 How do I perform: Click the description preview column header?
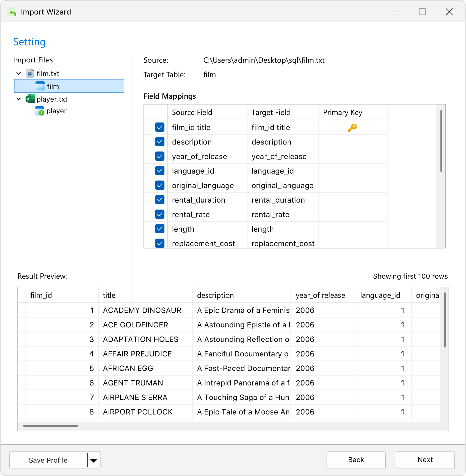coord(241,295)
